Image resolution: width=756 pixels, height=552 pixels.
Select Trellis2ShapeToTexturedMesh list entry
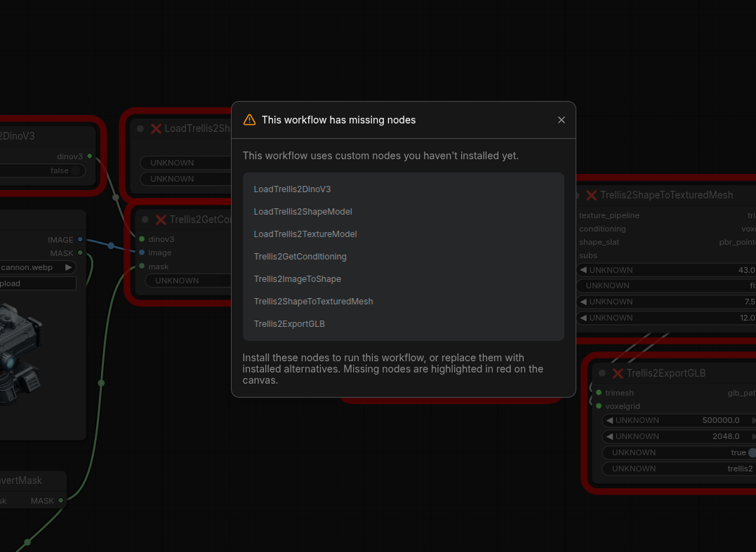[x=313, y=302]
